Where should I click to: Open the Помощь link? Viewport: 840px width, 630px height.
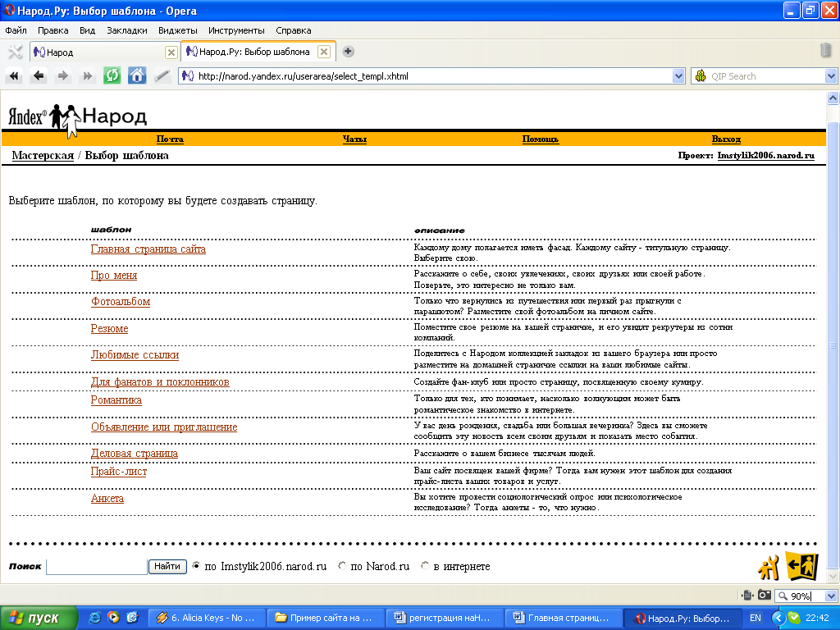click(x=541, y=139)
